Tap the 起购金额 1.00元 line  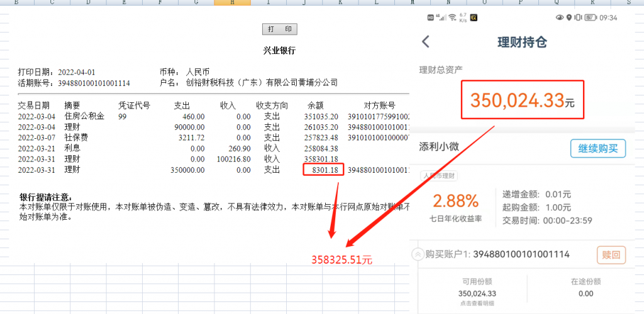tap(537, 207)
